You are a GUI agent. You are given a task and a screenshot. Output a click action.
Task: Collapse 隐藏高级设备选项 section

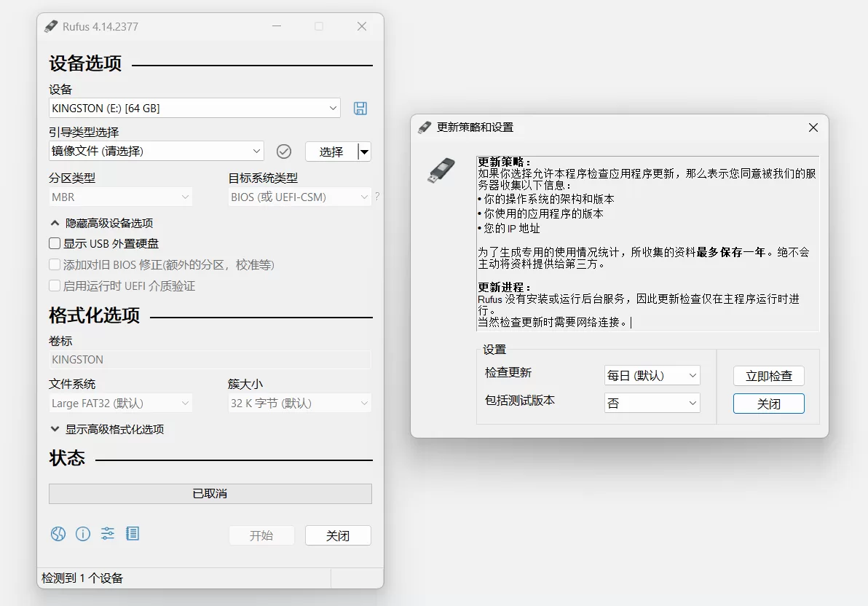[x=101, y=223]
